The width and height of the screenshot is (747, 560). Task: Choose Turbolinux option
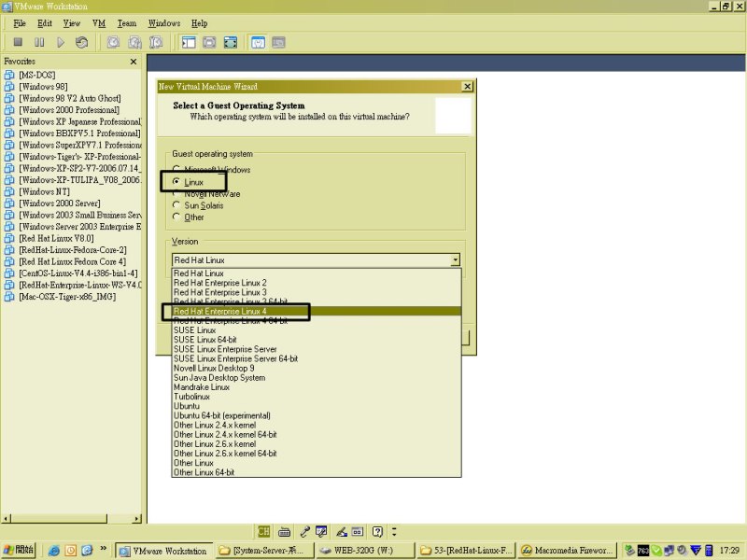pos(317,397)
